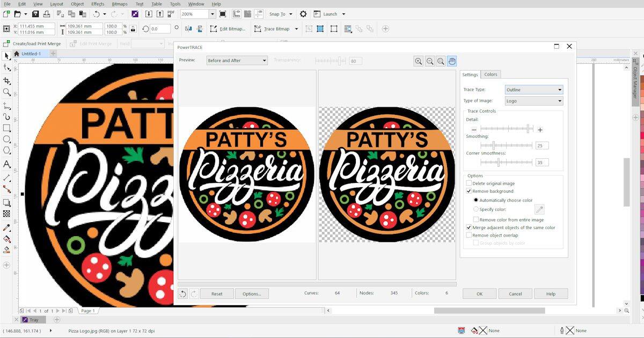Screen dimensions: 644x338
Task: Uncheck Remove background option
Action: coord(469,190)
